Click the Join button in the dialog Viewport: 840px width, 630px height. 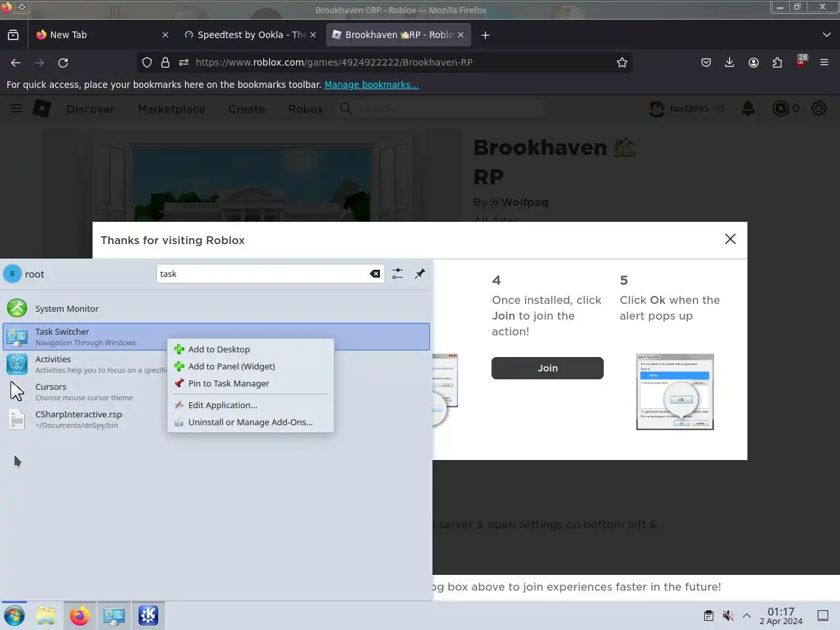(x=547, y=368)
